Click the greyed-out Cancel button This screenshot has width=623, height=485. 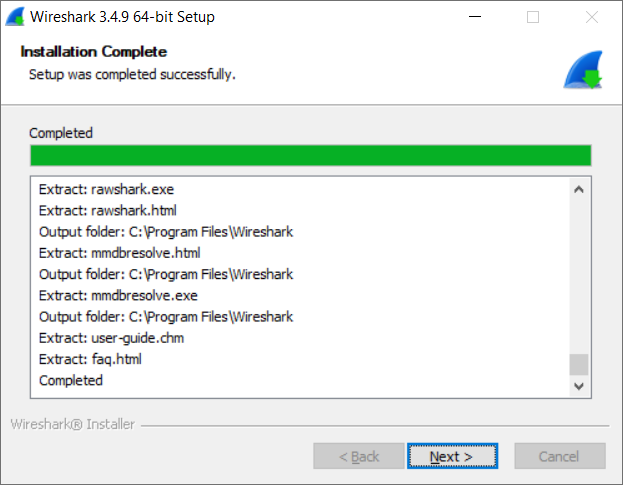click(x=560, y=456)
